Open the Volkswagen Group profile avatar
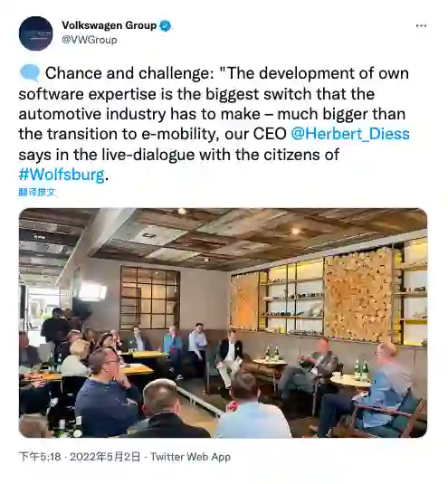This screenshot has width=448, height=484. (36, 33)
